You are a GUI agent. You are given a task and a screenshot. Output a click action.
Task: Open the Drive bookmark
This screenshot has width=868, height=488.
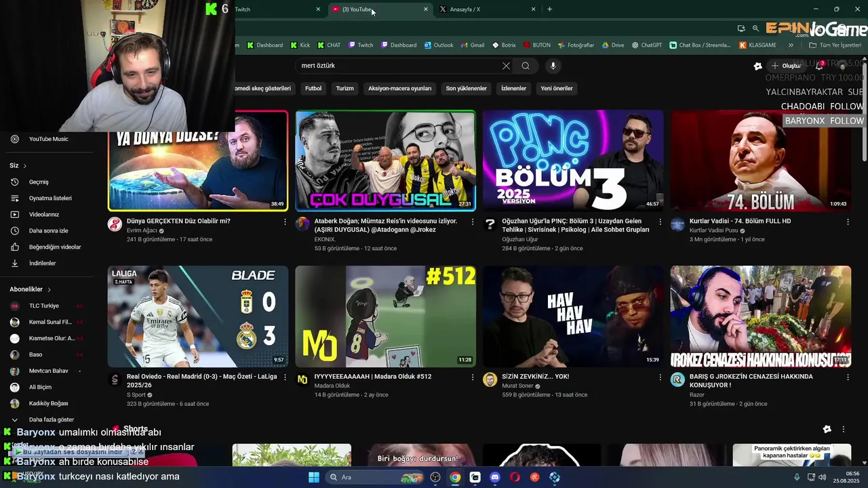pyautogui.click(x=612, y=45)
